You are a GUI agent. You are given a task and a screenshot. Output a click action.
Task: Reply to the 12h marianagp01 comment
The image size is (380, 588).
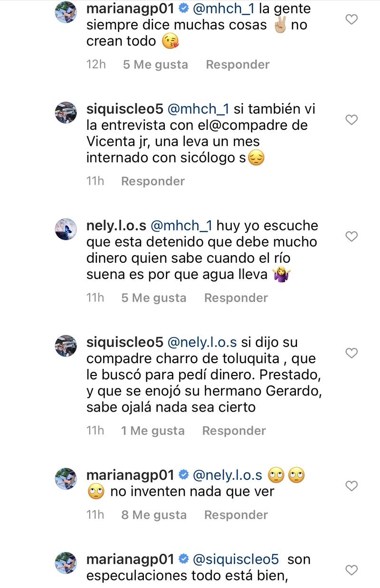tap(237, 65)
